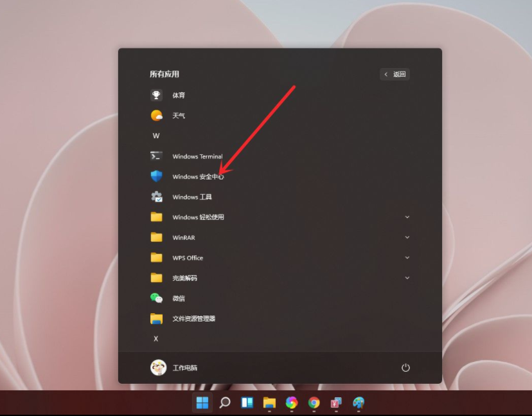Expand the Windows 轻松使用 group
This screenshot has width=532, height=416.
(x=407, y=217)
